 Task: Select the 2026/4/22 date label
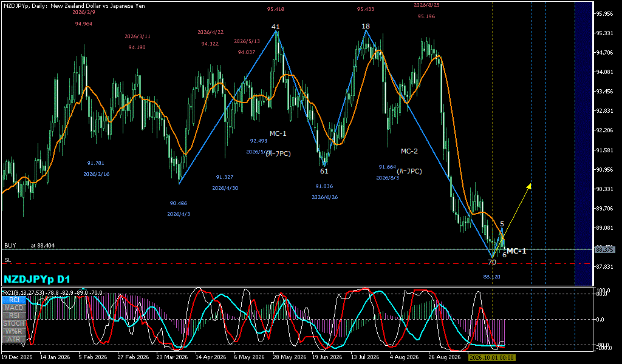tap(210, 33)
